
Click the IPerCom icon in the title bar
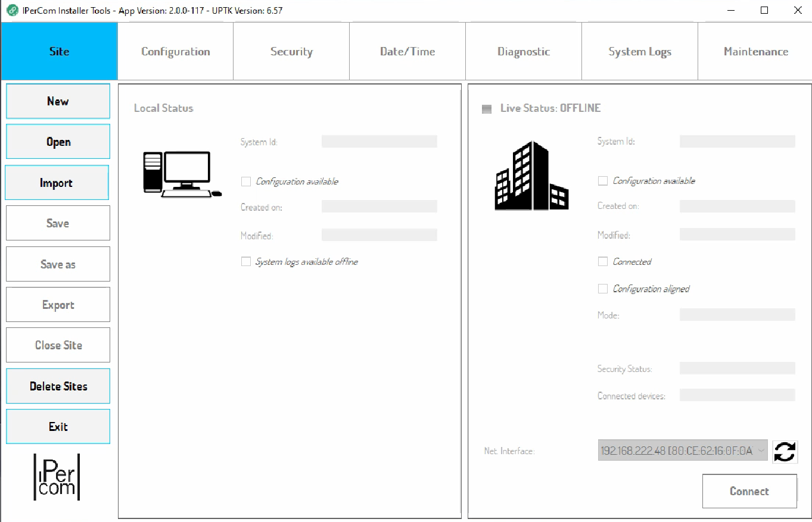pos(12,10)
